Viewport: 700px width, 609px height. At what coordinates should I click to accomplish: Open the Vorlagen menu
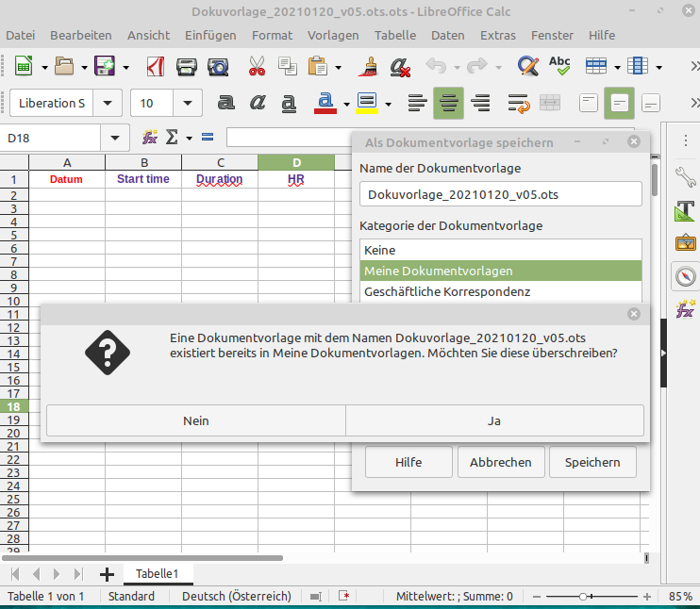coord(333,35)
